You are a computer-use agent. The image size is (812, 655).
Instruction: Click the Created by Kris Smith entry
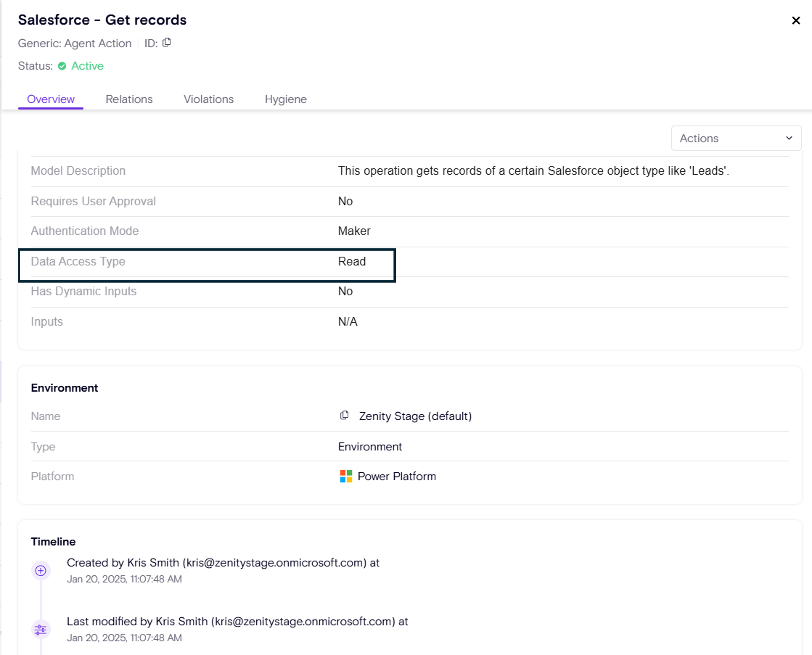223,563
